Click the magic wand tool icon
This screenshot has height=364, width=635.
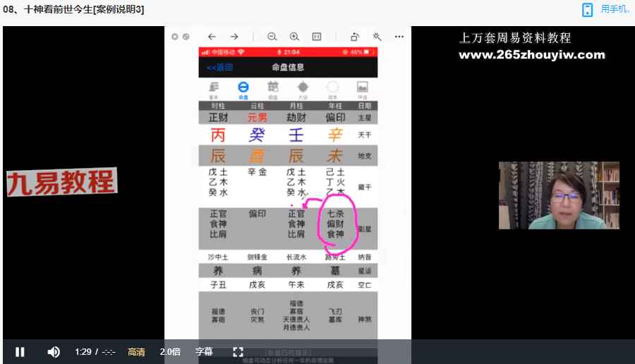point(377,37)
